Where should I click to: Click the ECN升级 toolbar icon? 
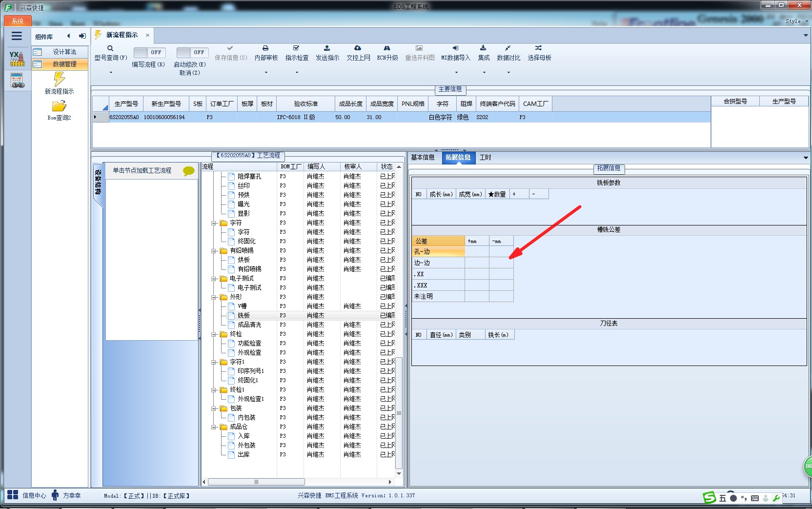tap(387, 48)
